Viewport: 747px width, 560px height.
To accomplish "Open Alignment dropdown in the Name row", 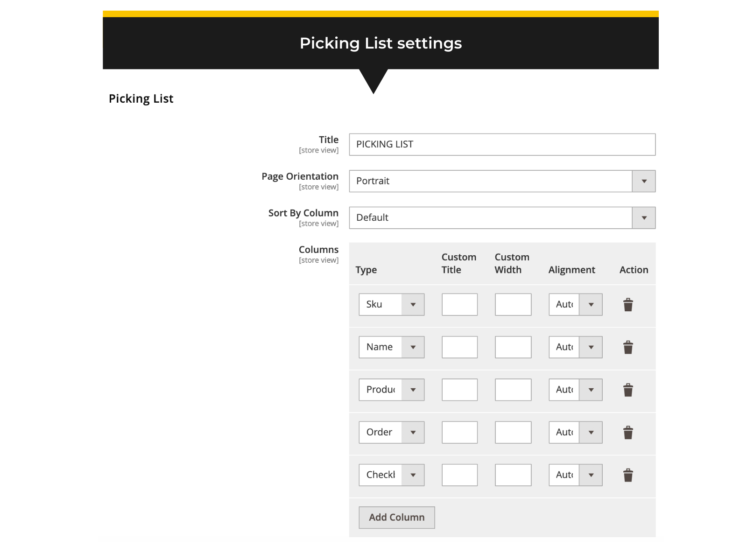I will point(591,347).
